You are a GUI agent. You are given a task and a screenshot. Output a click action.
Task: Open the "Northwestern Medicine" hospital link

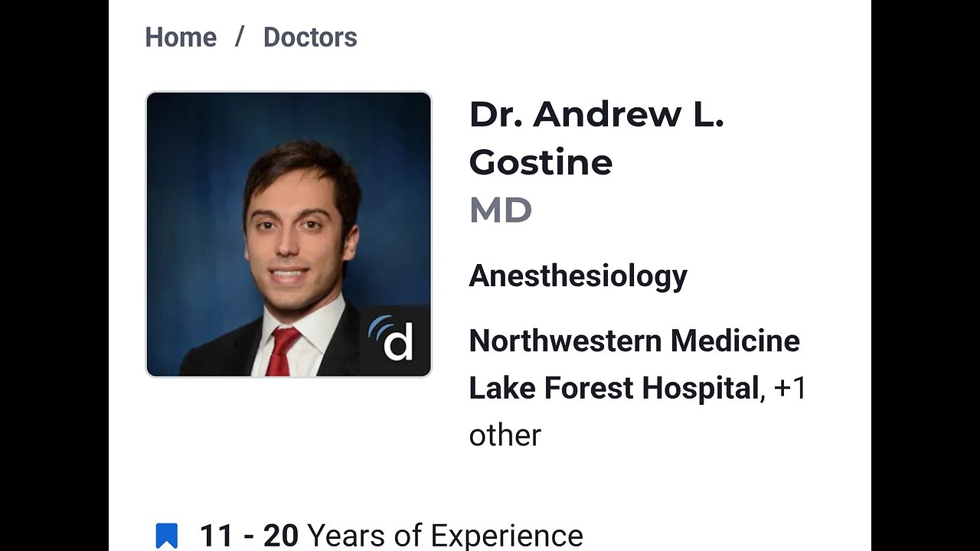point(634,341)
